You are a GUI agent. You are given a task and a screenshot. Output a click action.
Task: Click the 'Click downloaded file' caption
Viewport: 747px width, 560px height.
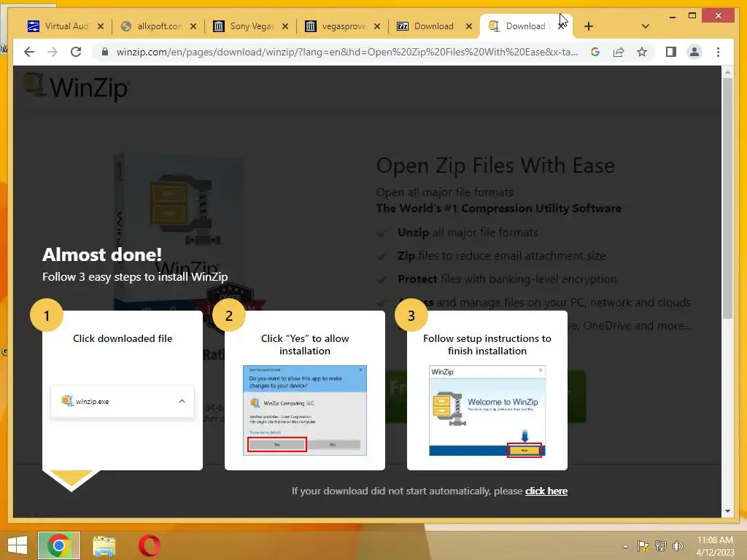click(x=123, y=338)
